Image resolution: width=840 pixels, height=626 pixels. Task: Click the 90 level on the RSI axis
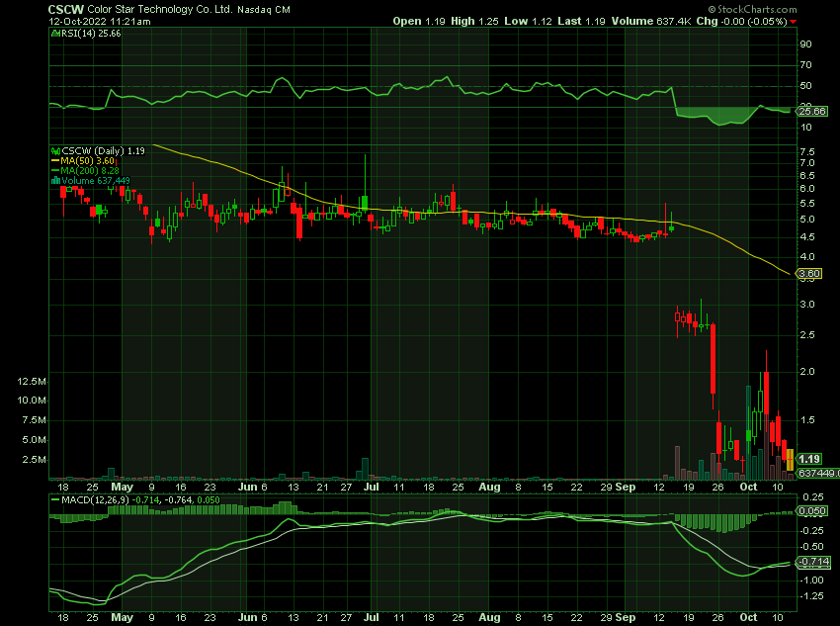tap(805, 44)
